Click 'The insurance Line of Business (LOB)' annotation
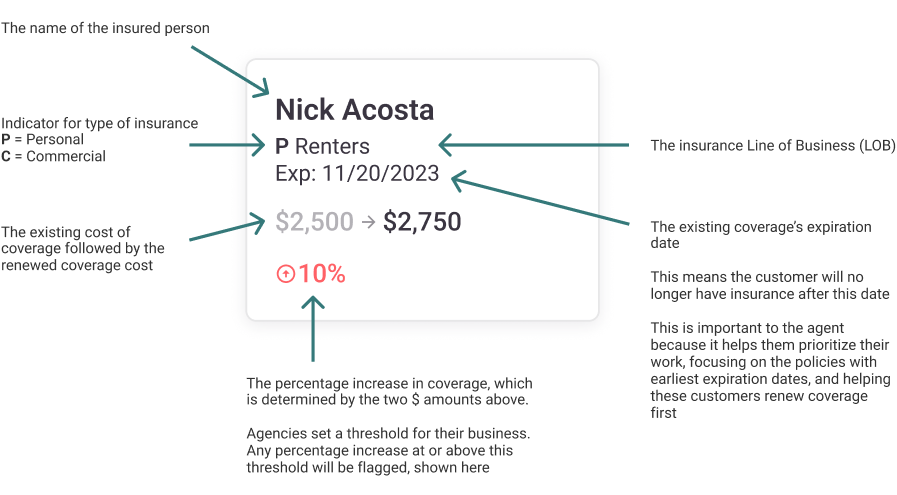 pyautogui.click(x=773, y=145)
